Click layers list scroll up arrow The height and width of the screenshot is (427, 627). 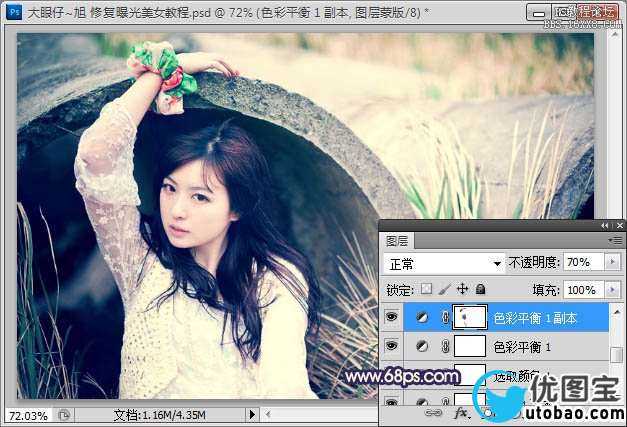tap(617, 311)
